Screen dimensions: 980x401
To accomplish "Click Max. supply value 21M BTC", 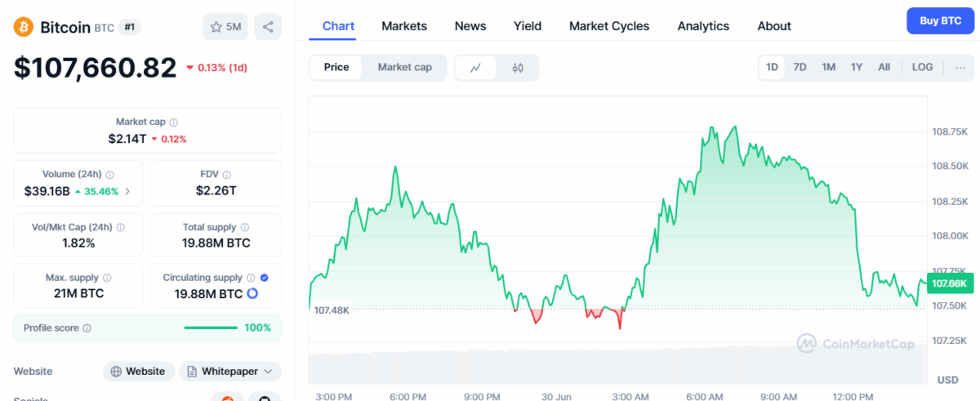I will pos(78,293).
